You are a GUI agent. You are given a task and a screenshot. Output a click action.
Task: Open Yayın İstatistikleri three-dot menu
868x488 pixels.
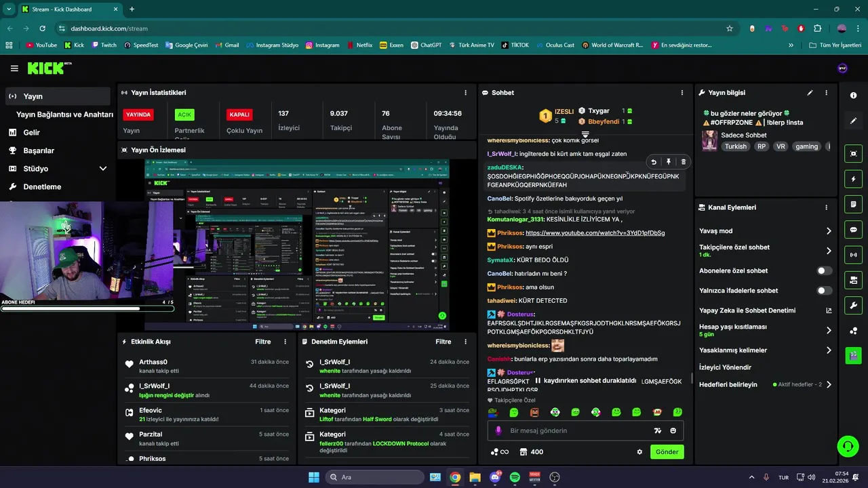tap(465, 93)
